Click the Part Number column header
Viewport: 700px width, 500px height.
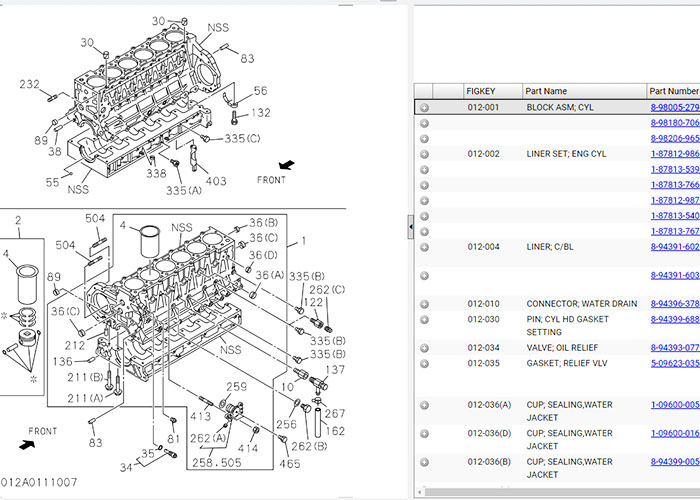tap(673, 91)
